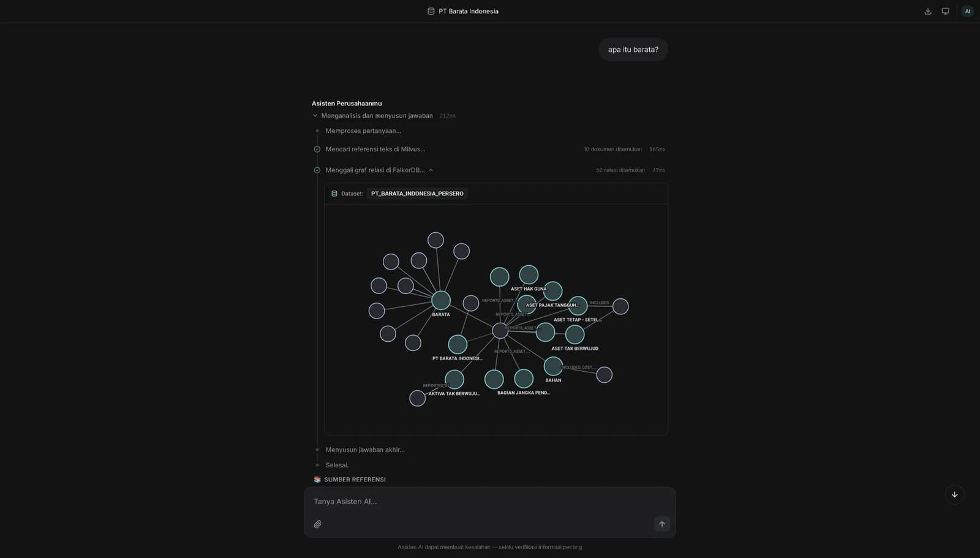
Task: Open the AI user avatar
Action: pyautogui.click(x=968, y=11)
